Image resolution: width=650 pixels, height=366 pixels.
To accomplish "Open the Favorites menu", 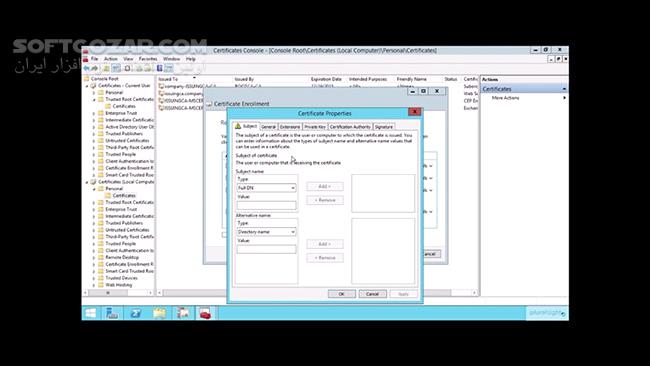I will [x=148, y=59].
